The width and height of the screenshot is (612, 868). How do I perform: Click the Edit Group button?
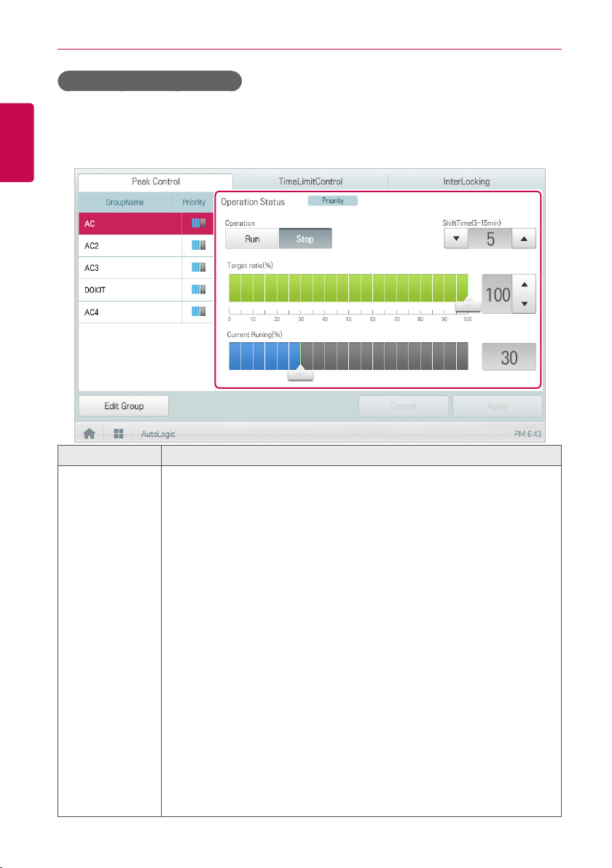point(124,406)
